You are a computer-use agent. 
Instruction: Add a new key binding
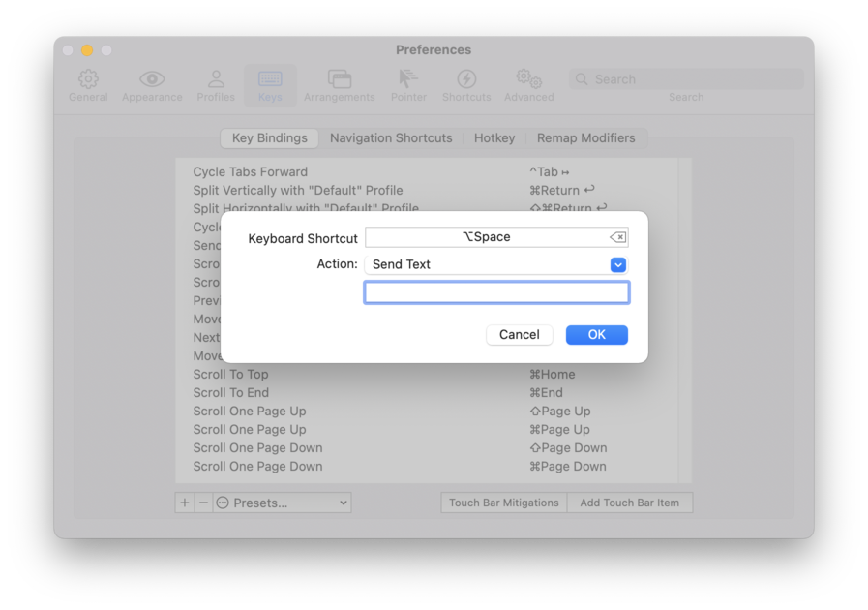click(x=185, y=503)
